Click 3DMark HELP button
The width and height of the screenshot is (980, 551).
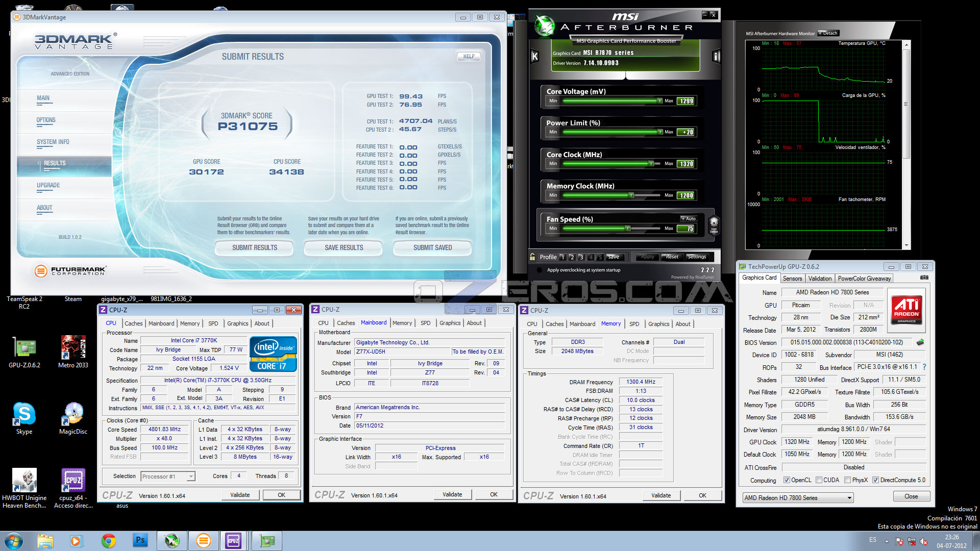pyautogui.click(x=469, y=57)
